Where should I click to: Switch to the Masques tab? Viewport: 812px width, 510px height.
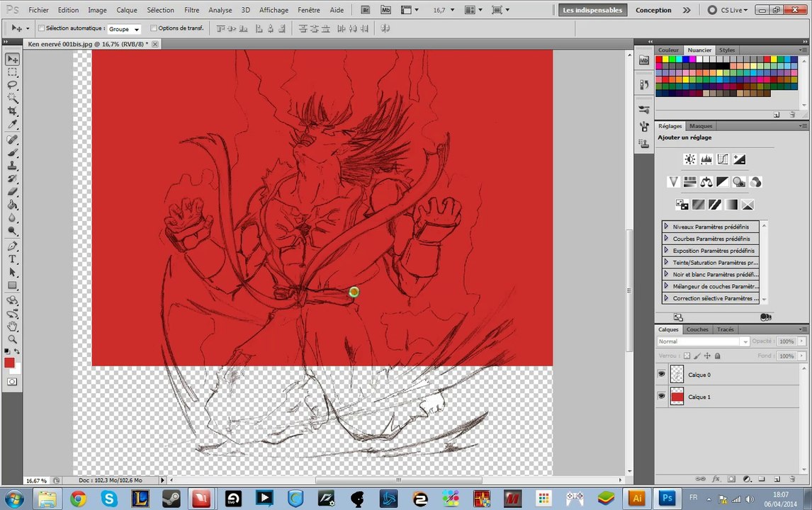click(701, 126)
